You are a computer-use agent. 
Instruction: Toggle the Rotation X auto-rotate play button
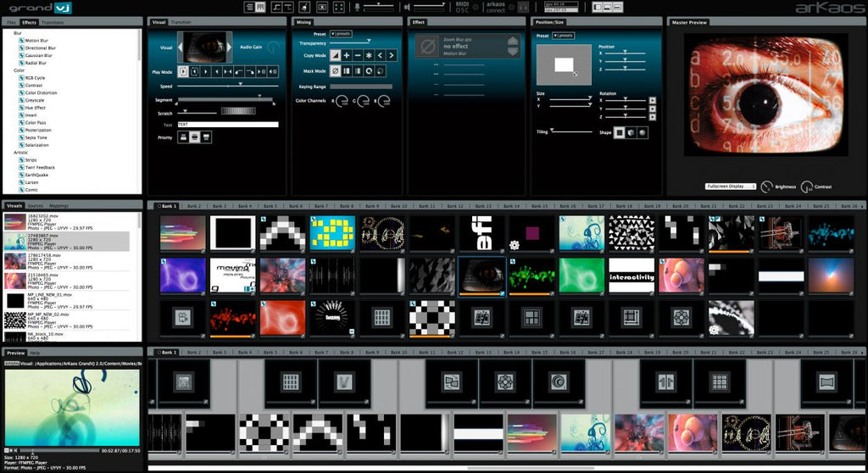(x=652, y=101)
